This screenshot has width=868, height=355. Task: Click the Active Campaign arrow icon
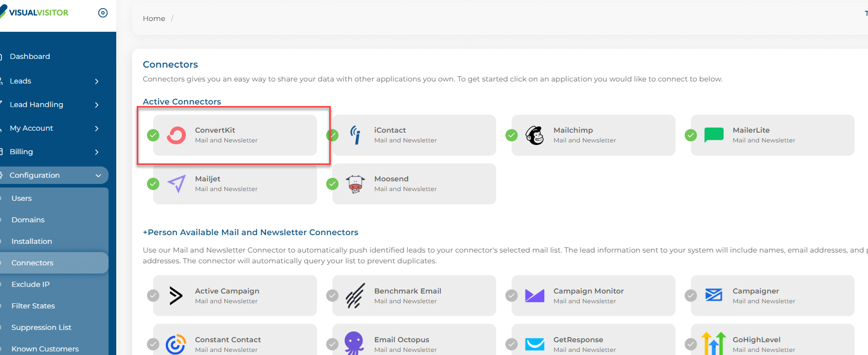pyautogui.click(x=176, y=296)
